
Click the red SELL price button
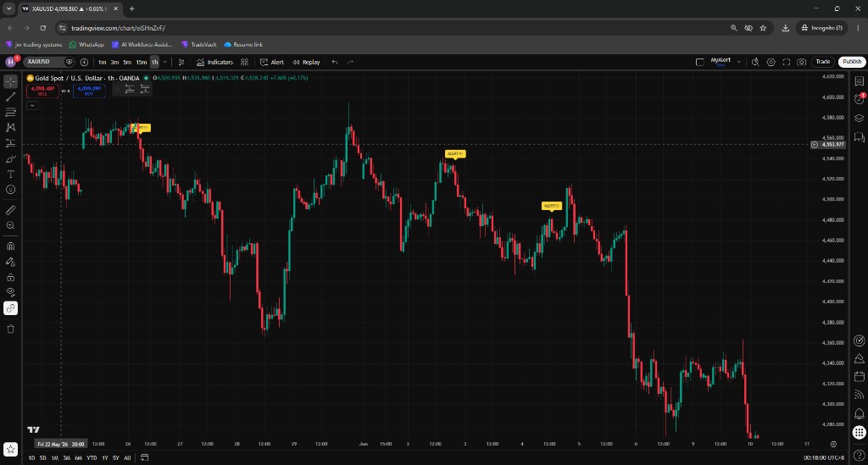(42, 90)
